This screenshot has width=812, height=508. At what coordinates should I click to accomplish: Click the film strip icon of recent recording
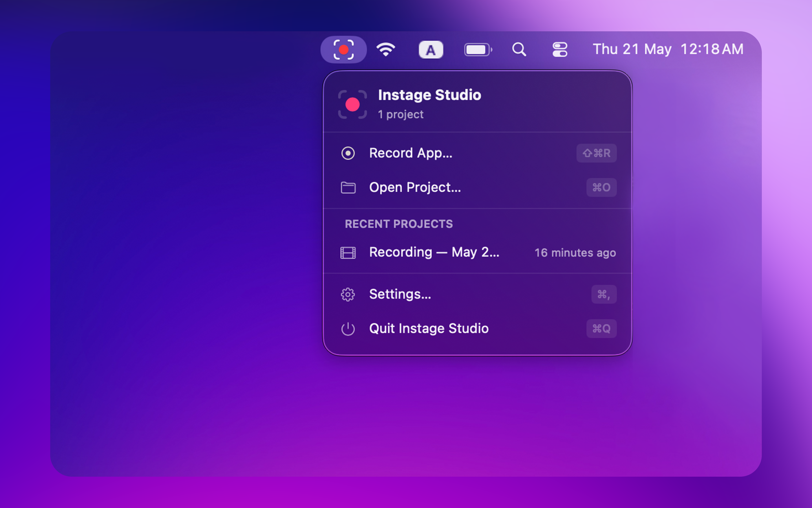pyautogui.click(x=348, y=253)
